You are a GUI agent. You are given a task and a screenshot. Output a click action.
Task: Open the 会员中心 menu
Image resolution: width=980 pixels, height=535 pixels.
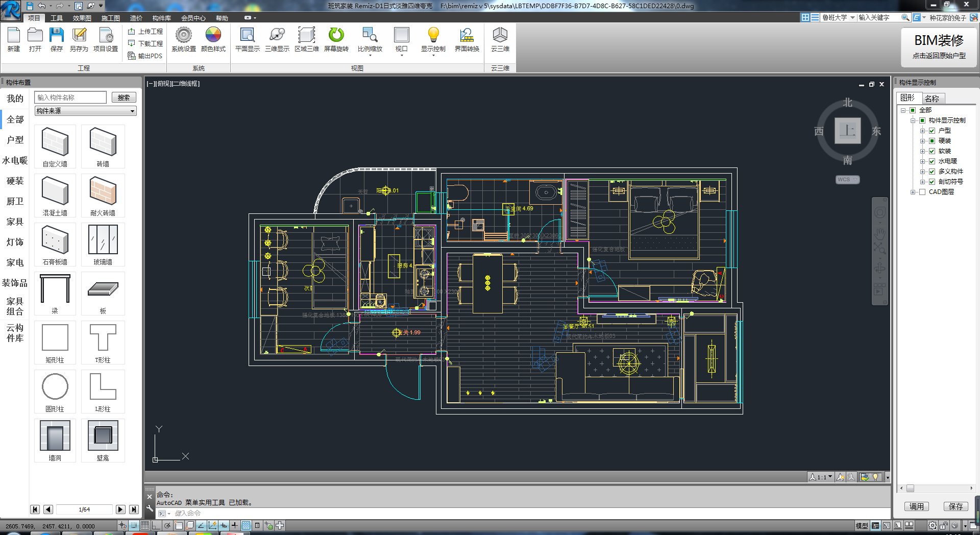(x=193, y=18)
